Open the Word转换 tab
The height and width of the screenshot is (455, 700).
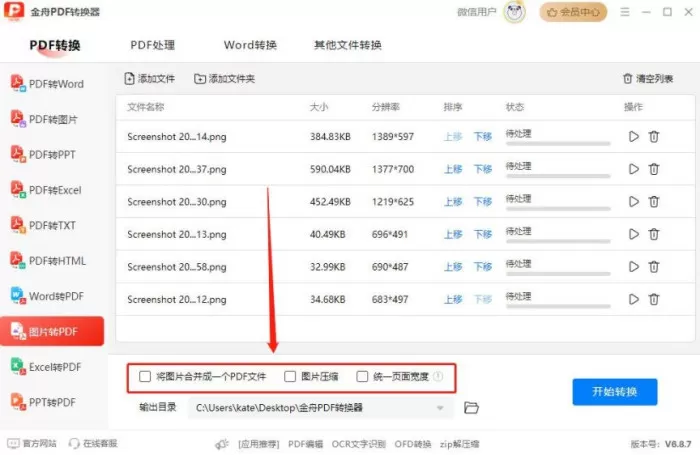click(250, 45)
